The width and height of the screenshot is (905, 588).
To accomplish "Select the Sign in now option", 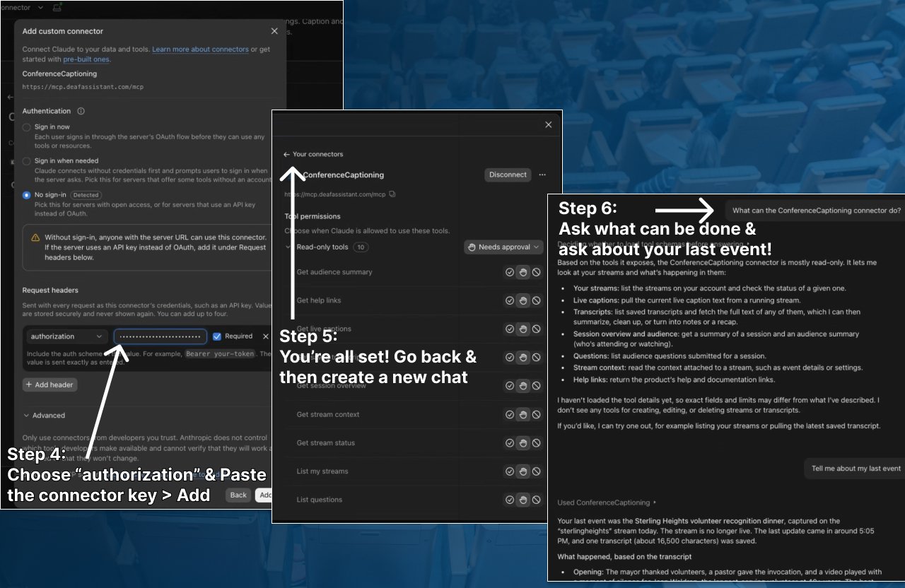I will [x=27, y=127].
